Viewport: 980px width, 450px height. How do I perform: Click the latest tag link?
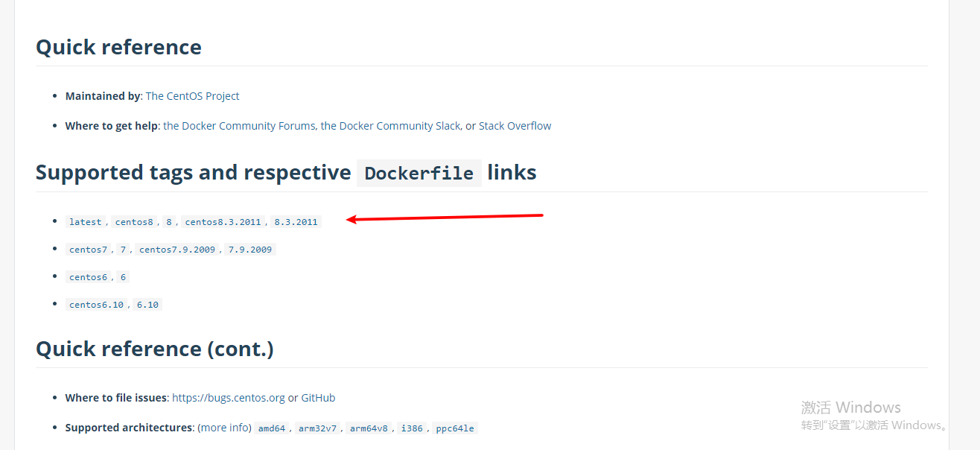click(86, 222)
